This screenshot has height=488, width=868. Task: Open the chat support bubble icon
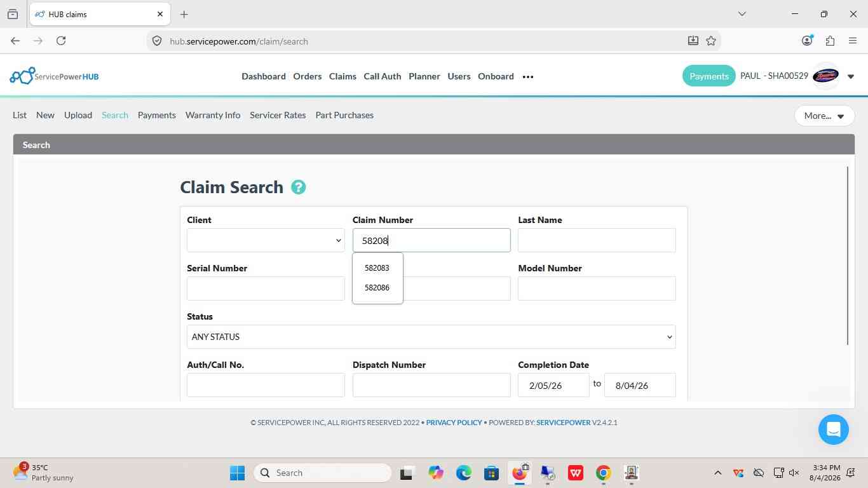[834, 430]
